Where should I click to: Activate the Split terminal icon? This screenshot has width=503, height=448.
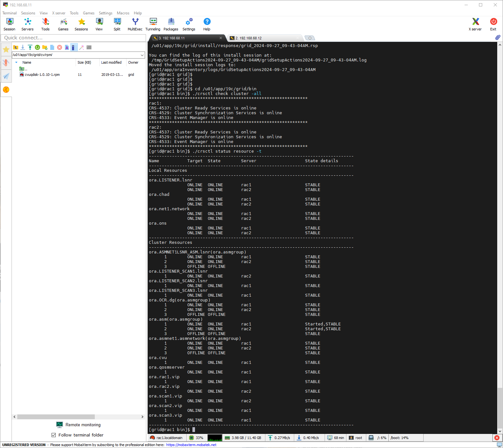117,24
